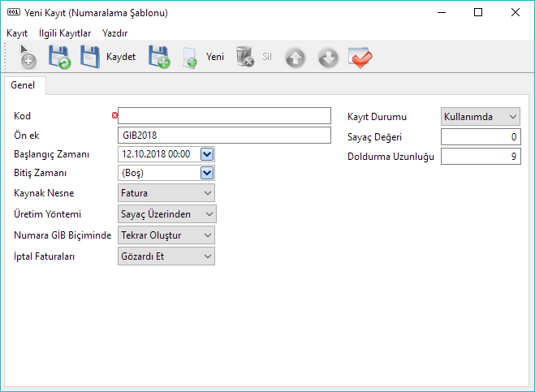Screen dimensions: 535x392
Task: Click the save-and-new disk with plus icon
Action: [x=158, y=58]
